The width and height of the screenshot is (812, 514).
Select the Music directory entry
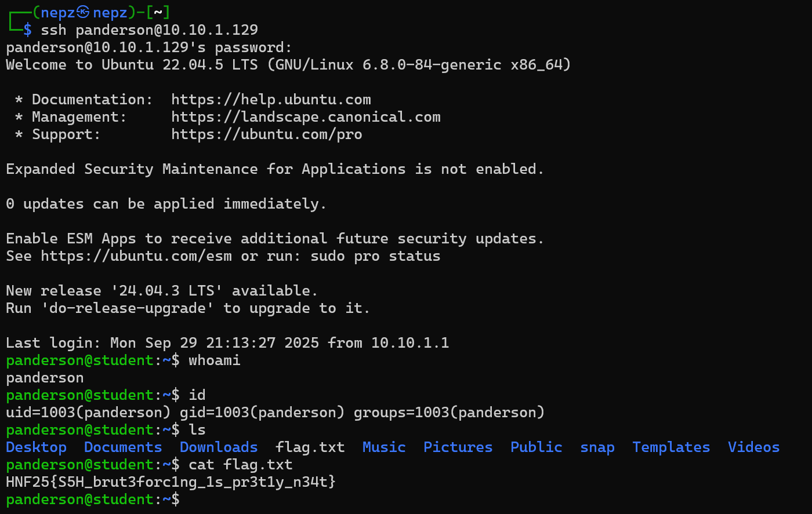384,447
